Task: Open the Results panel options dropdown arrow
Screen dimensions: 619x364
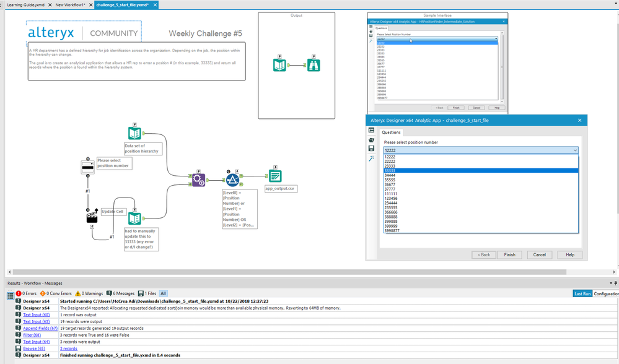Action: click(x=611, y=283)
